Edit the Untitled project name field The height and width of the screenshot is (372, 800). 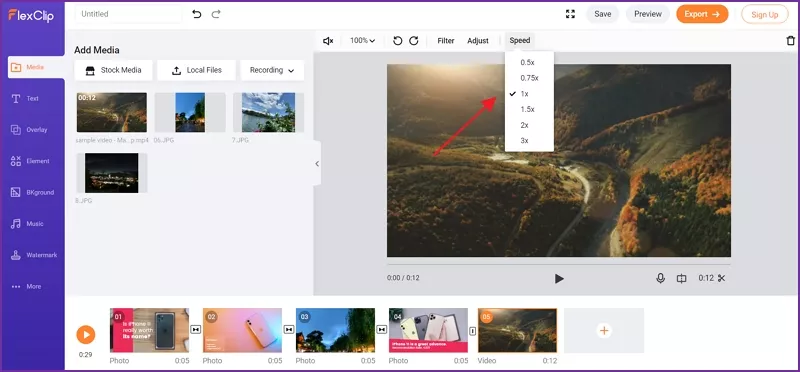coord(129,14)
